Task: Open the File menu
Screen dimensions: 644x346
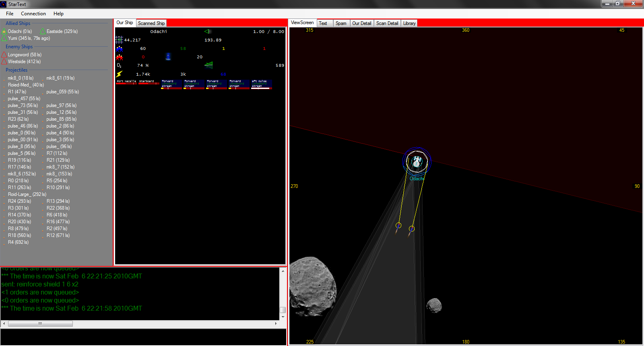Action: pyautogui.click(x=10, y=14)
